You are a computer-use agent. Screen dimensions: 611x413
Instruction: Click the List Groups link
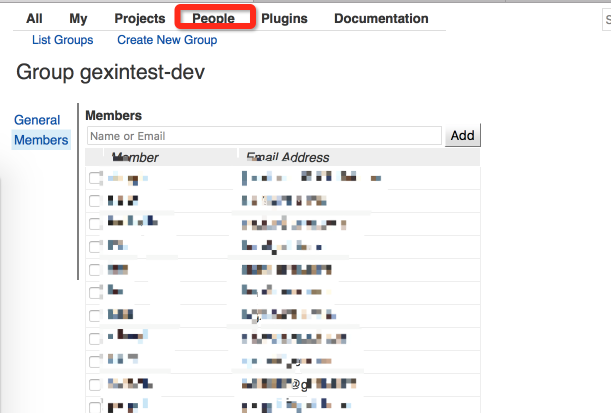pyautogui.click(x=62, y=40)
